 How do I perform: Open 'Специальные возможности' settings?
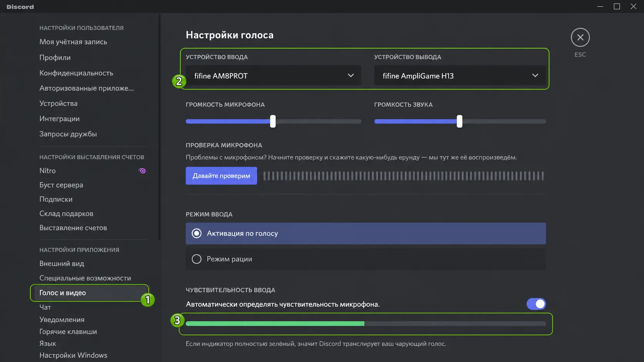coord(85,278)
